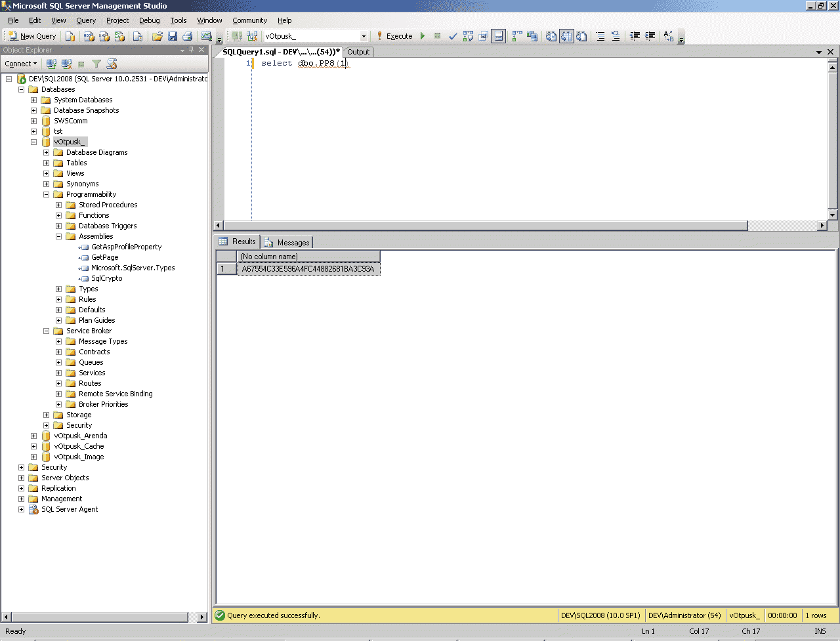
Task: Specify Values for Template Parameters icon
Action: click(669, 36)
